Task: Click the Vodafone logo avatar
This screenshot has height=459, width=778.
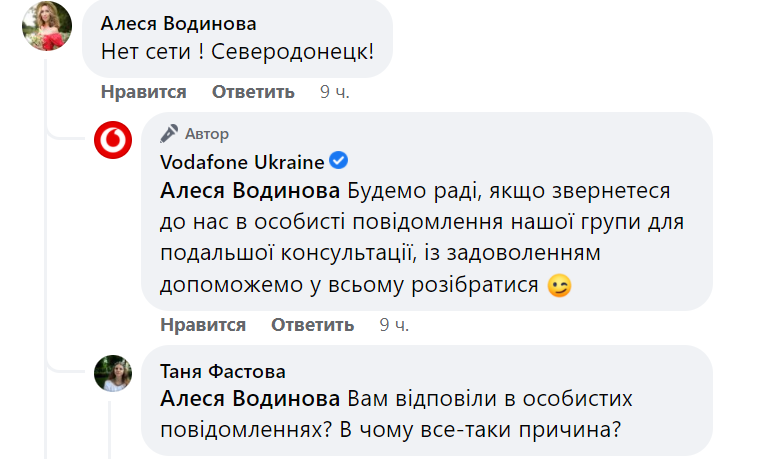Action: click(x=113, y=142)
